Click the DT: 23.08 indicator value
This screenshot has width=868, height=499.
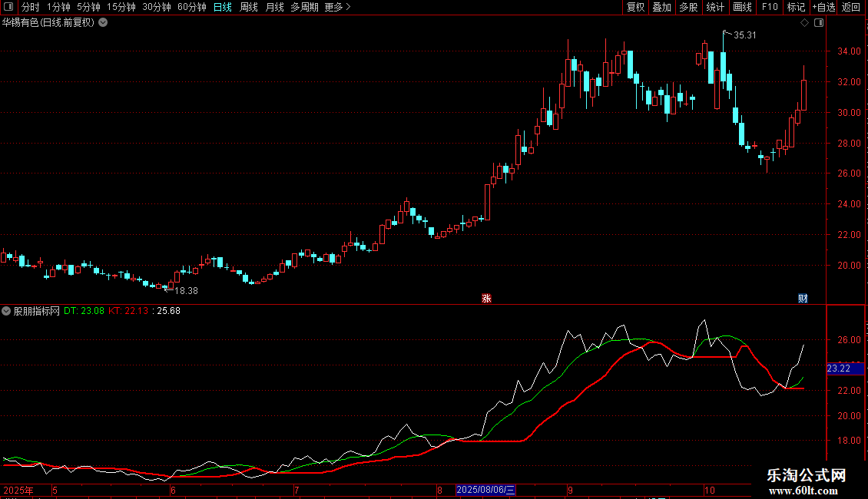84,311
